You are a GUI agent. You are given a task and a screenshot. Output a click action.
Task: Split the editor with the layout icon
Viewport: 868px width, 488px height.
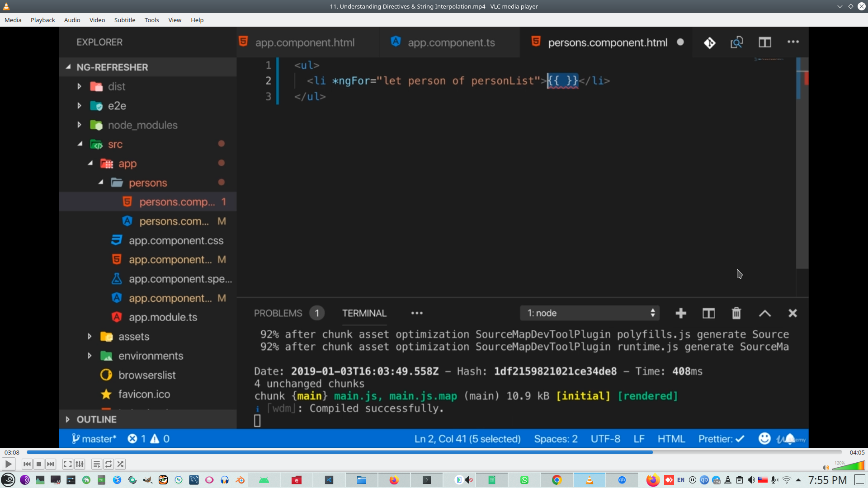click(x=765, y=42)
